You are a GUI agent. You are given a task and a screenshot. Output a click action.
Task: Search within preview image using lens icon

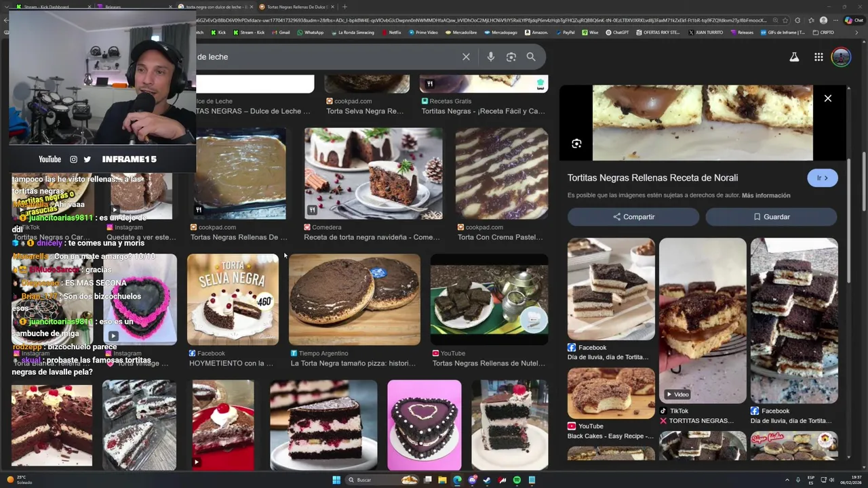click(576, 144)
